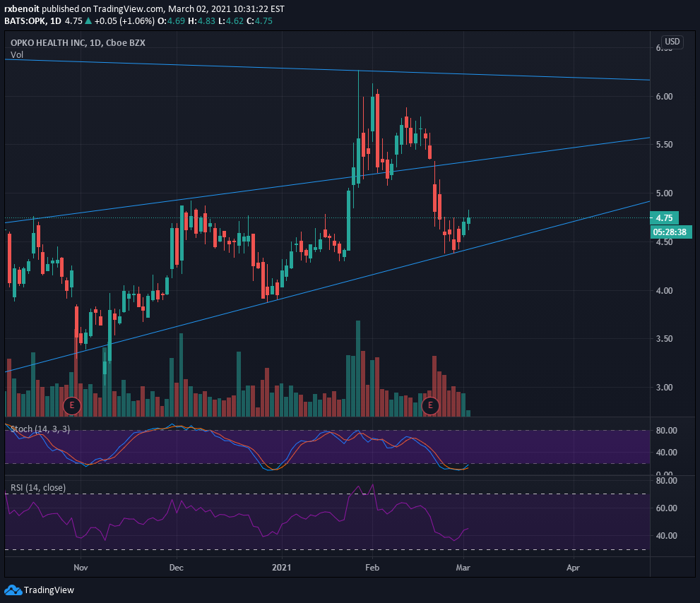Select the OPKO HEALTH INC chart title
Image resolution: width=700 pixels, height=603 pixels.
click(78, 43)
